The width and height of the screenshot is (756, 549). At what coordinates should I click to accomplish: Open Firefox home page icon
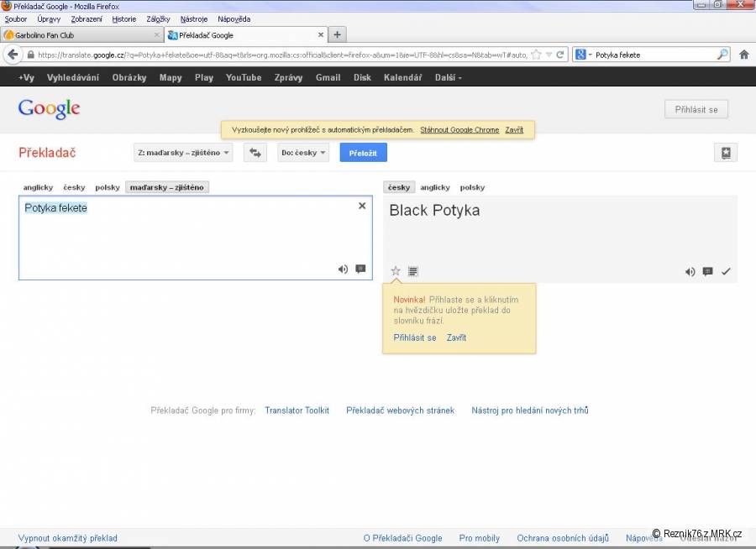coord(744,55)
